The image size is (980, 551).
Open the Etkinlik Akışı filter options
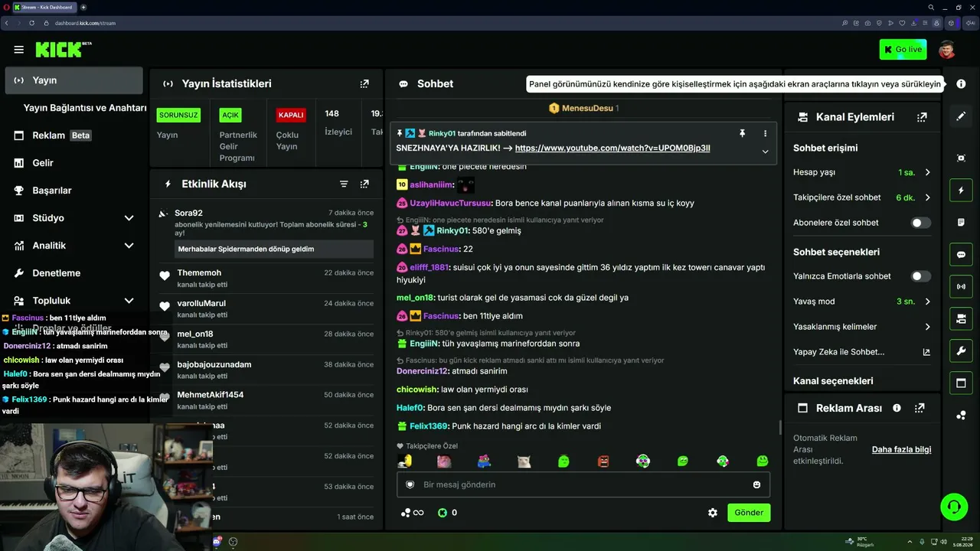click(x=344, y=184)
